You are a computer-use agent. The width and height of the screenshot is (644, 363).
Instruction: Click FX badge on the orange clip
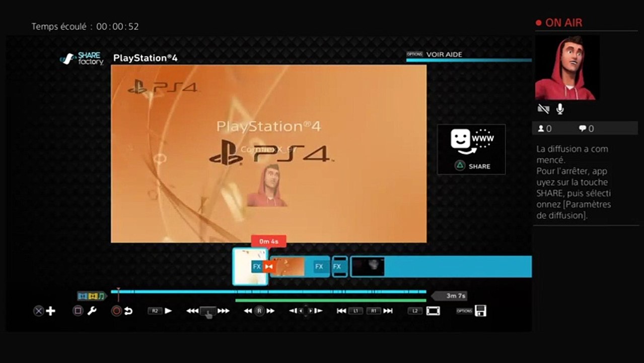[x=318, y=267]
